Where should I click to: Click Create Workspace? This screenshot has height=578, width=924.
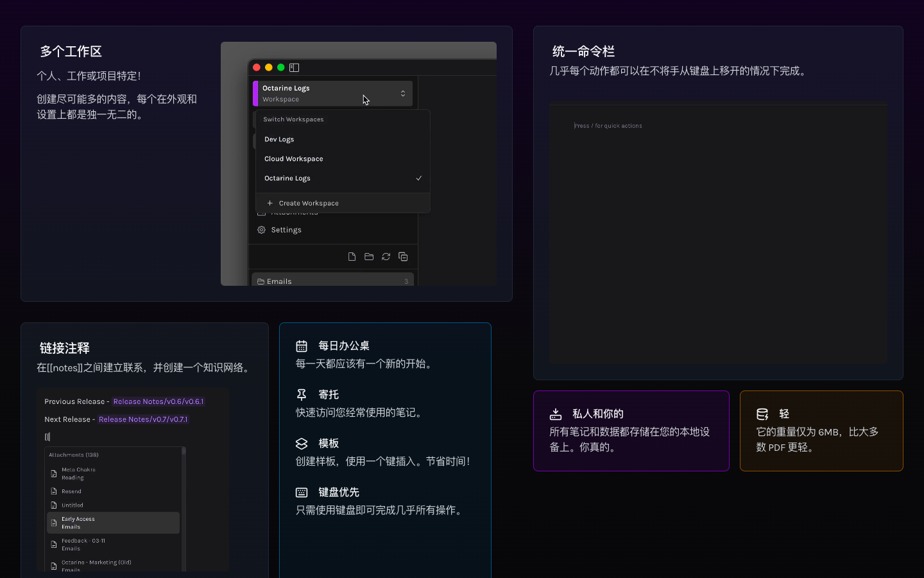[308, 203]
